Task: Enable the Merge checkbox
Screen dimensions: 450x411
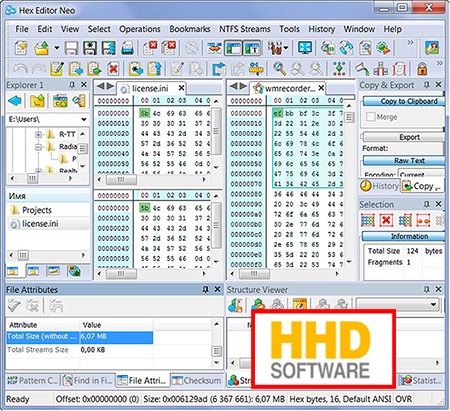Action: tap(371, 117)
